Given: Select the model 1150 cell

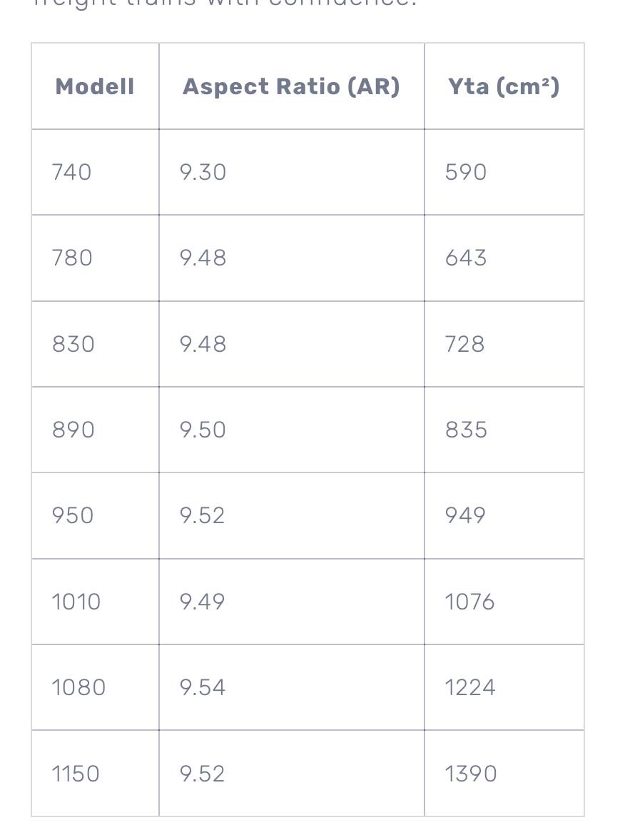Looking at the screenshot, I should pos(76,774).
